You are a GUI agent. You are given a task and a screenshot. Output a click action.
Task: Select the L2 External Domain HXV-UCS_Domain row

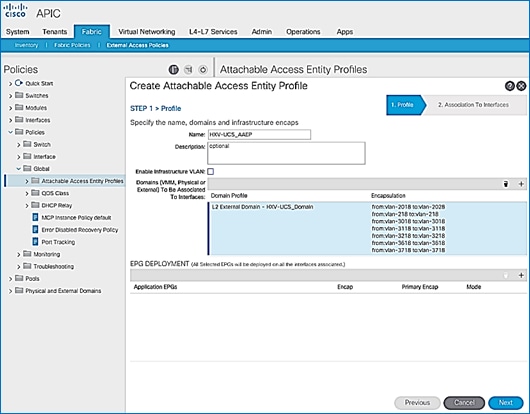(x=367, y=228)
